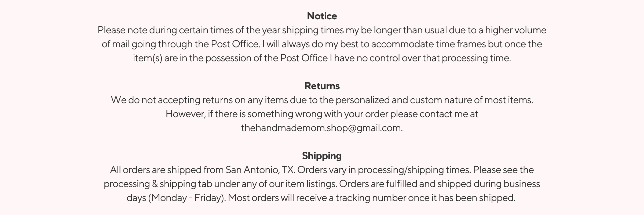The width and height of the screenshot is (644, 215).
Task: Click the Returns heading
Action: click(322, 86)
